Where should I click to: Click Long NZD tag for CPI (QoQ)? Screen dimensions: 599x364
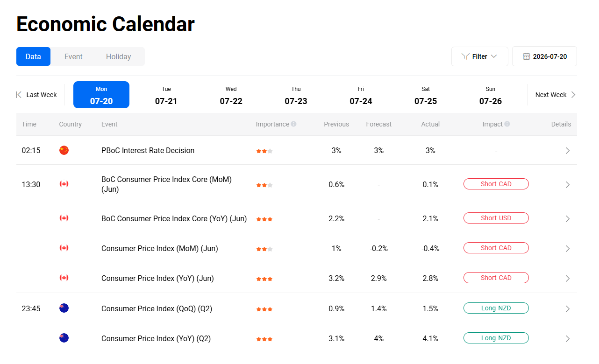click(496, 308)
